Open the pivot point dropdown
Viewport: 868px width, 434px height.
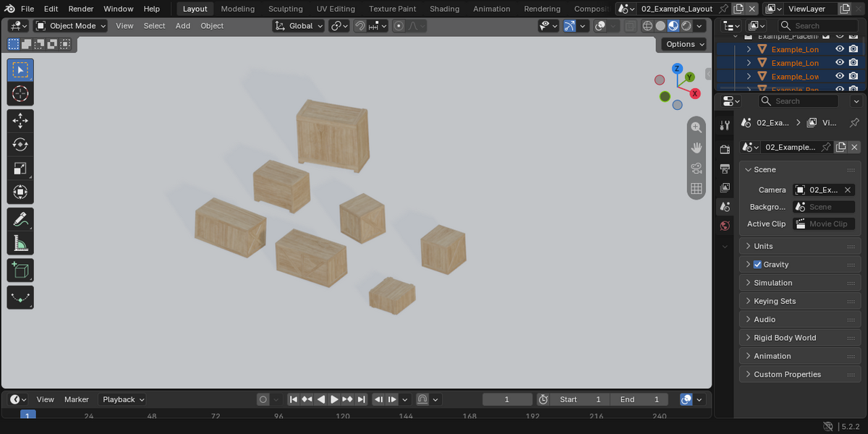pyautogui.click(x=339, y=26)
